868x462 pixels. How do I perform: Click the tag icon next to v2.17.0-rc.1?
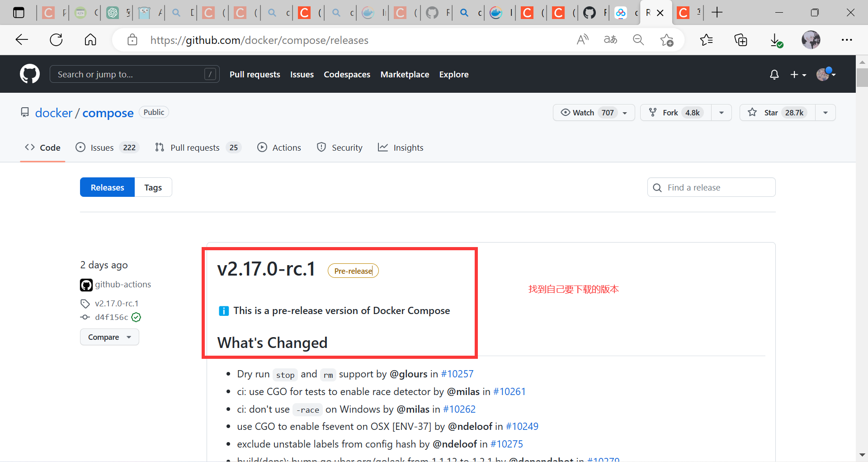(x=85, y=304)
